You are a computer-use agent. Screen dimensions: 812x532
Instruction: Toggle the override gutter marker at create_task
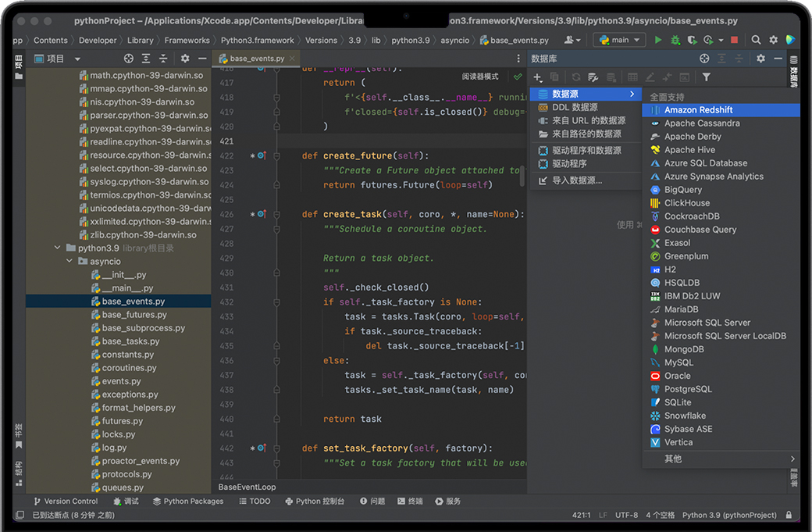[261, 214]
